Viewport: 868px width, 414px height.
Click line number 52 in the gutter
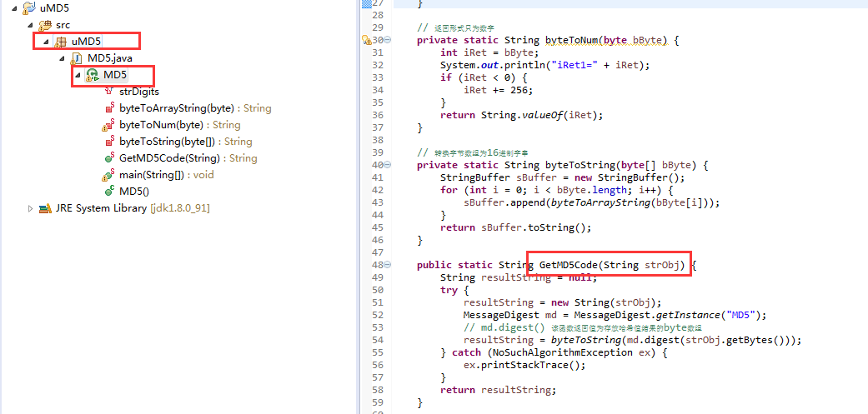click(x=377, y=315)
